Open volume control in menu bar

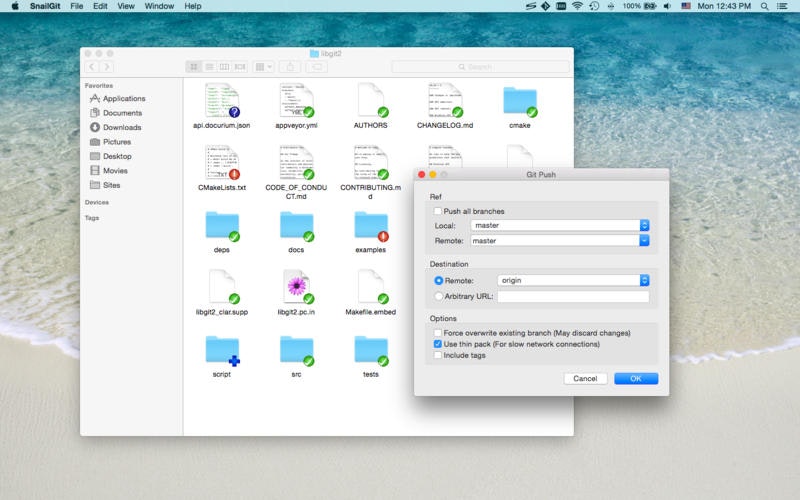click(667, 6)
